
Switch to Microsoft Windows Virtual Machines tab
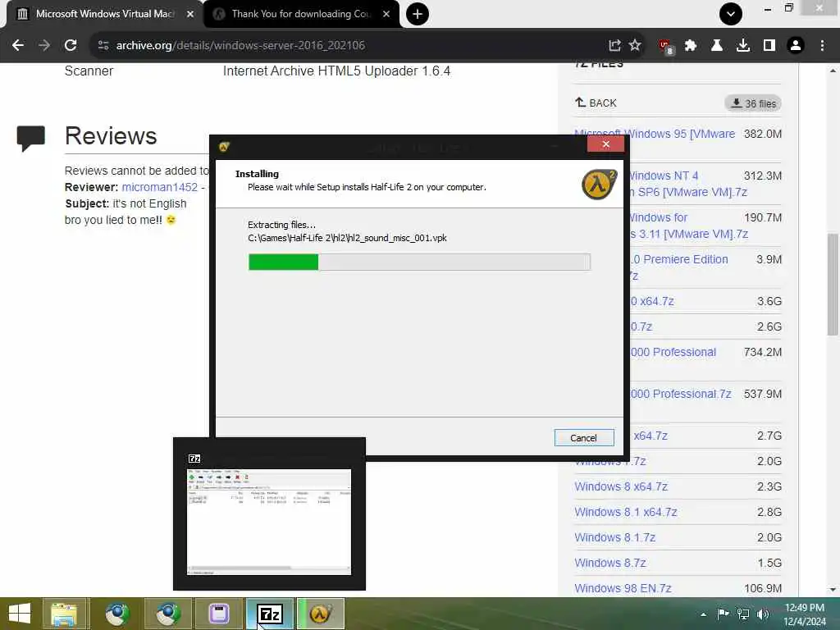tap(105, 14)
